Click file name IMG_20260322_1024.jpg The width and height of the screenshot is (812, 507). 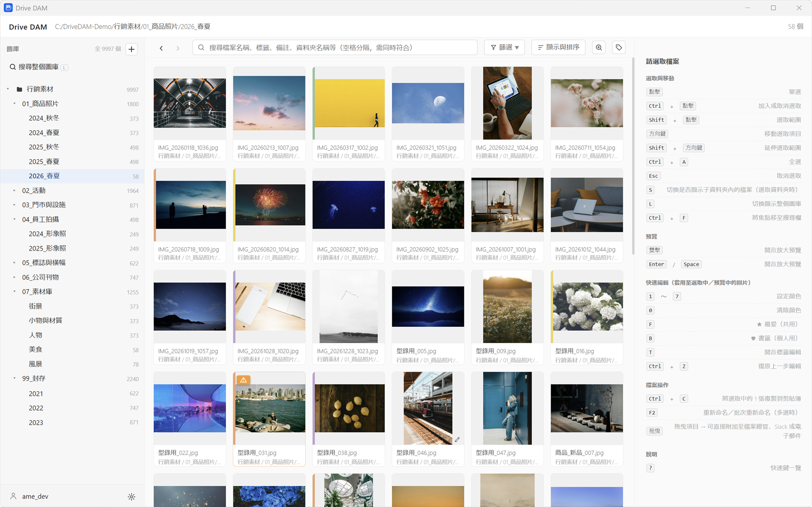[x=507, y=148]
